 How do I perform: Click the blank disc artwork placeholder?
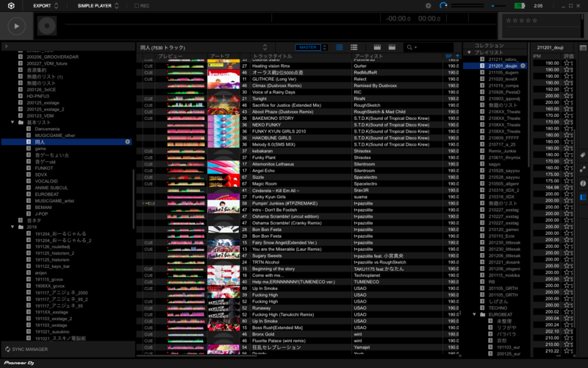47,26
